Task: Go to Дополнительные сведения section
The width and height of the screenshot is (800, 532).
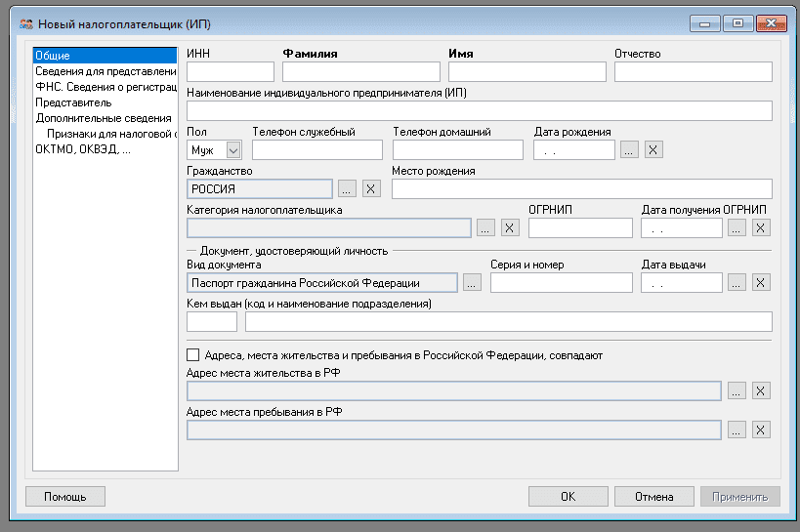Action: (x=90, y=118)
